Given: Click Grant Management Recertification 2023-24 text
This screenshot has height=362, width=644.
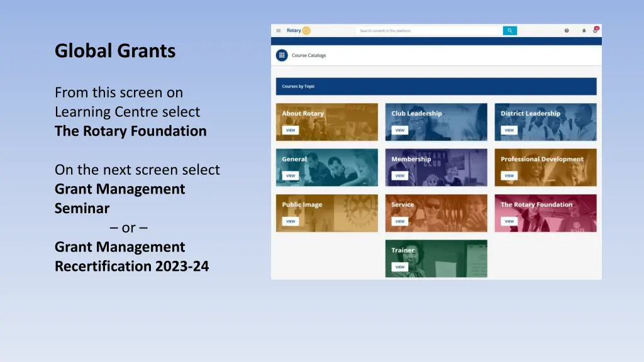Looking at the screenshot, I should 132,256.
